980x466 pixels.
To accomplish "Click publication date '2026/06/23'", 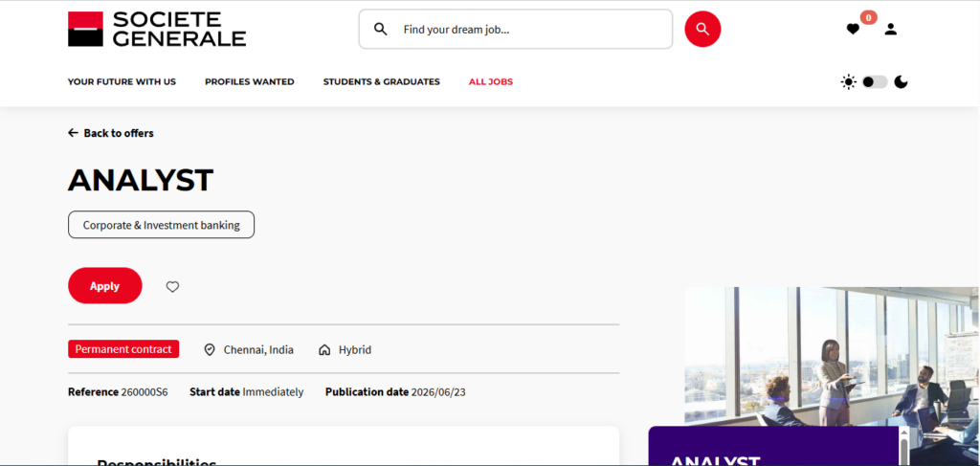I will click(x=438, y=392).
